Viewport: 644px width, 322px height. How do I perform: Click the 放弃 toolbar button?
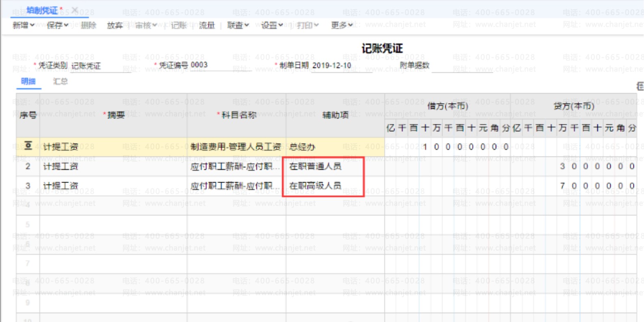point(115,25)
